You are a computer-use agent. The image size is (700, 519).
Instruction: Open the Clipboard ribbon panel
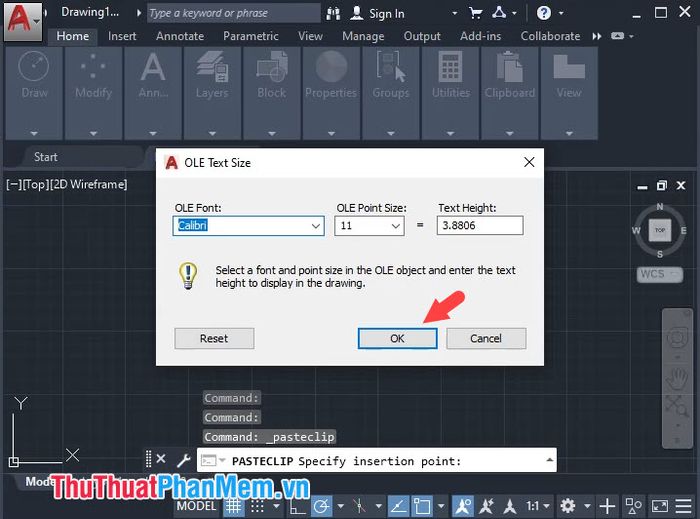point(510,93)
